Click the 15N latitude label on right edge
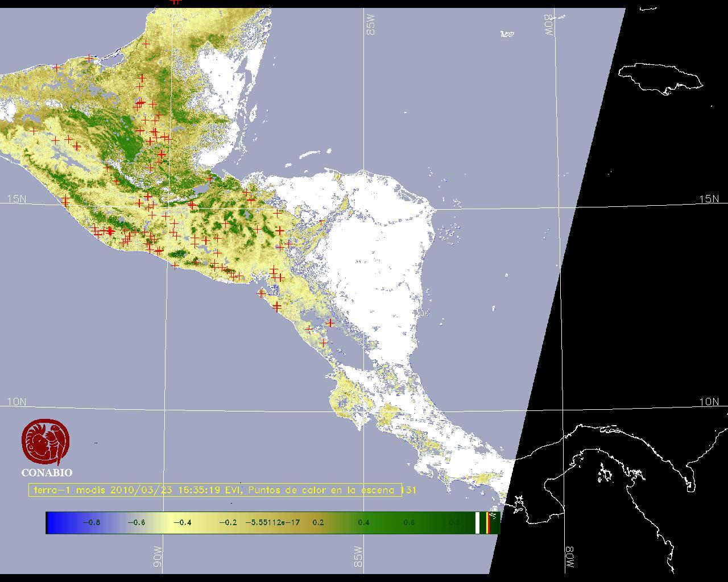The image size is (728, 582). [x=709, y=199]
